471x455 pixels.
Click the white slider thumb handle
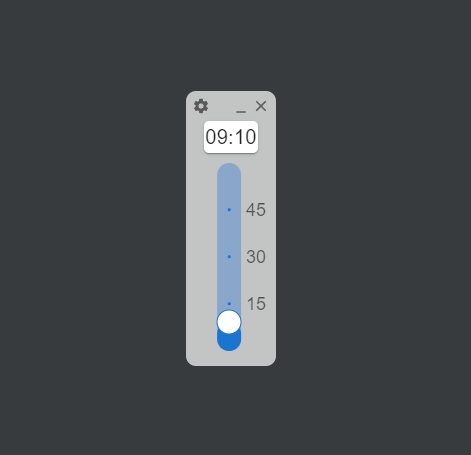tap(229, 322)
